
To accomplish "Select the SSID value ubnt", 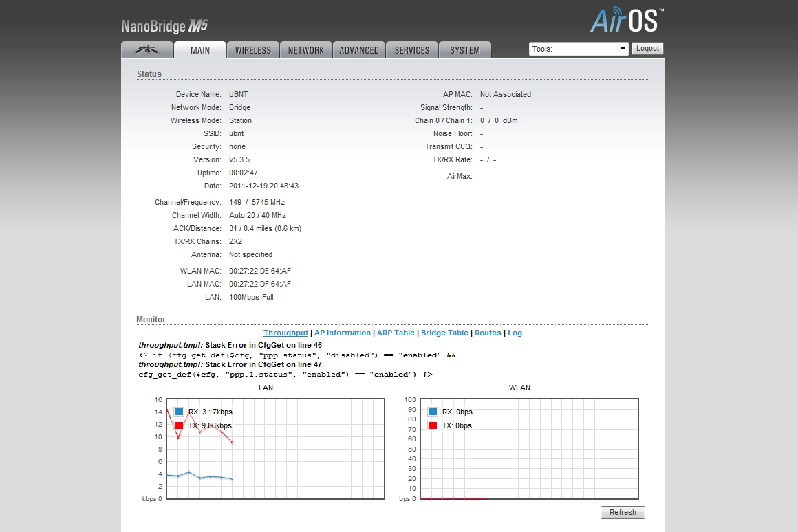I will [x=236, y=133].
